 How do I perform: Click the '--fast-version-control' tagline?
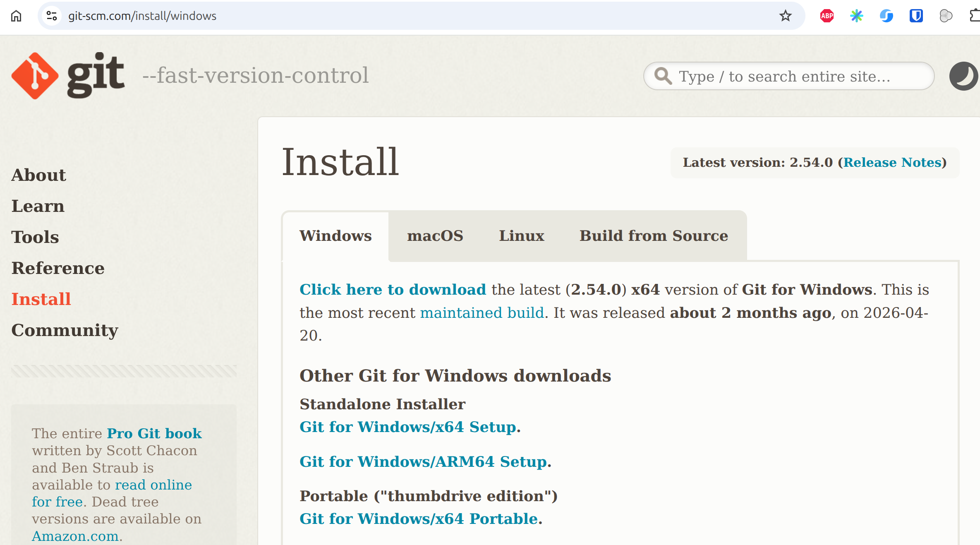point(255,75)
